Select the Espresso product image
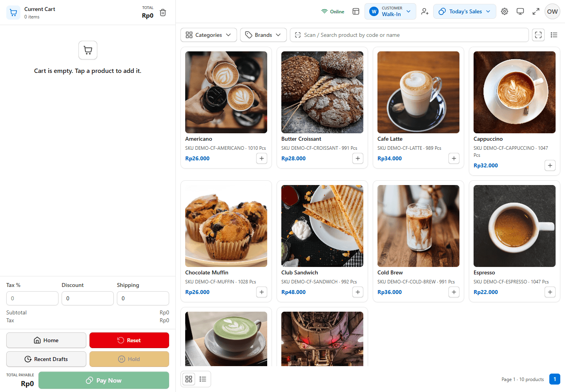This screenshot has height=392, width=565. tap(514, 226)
